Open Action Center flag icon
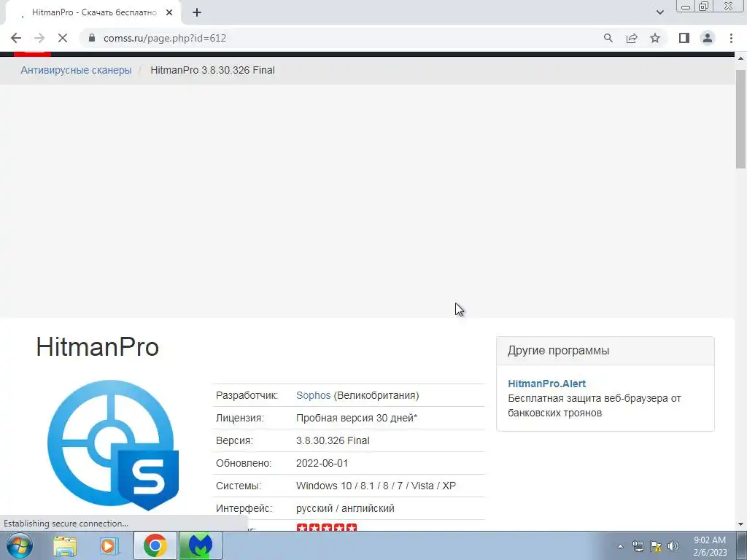 tap(656, 546)
